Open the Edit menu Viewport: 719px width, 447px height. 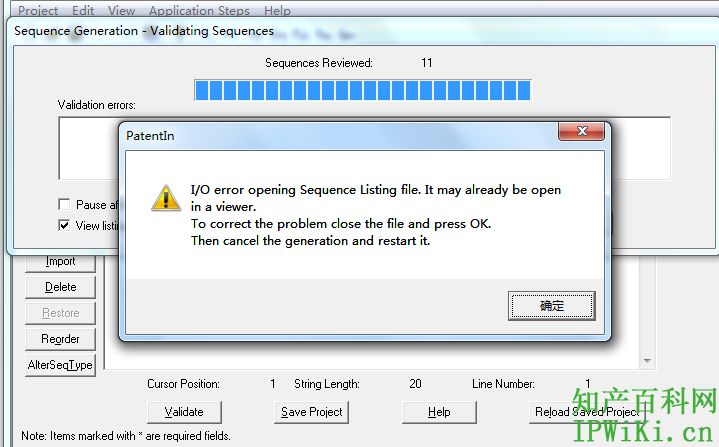(83, 10)
